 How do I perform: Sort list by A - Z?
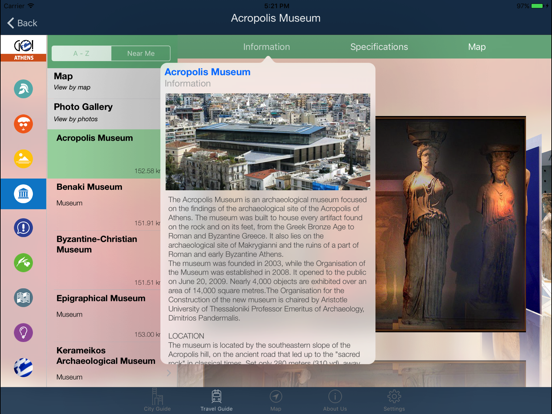point(81,54)
